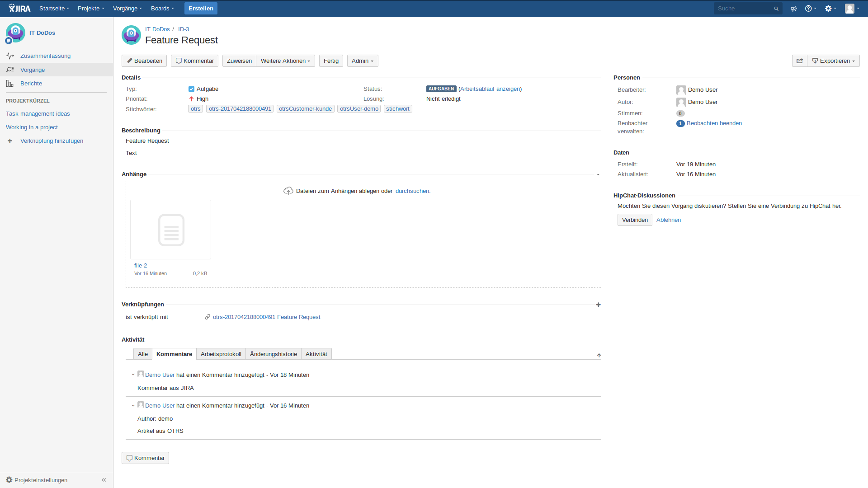Click the Berichte chart icon
The height and width of the screenshot is (488, 868).
pyautogui.click(x=10, y=84)
